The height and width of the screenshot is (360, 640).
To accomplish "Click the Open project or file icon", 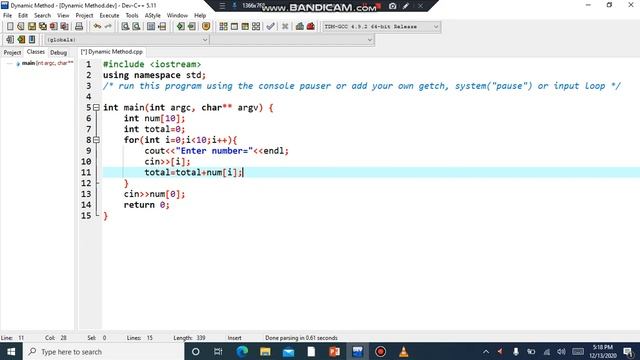I will click(21, 27).
